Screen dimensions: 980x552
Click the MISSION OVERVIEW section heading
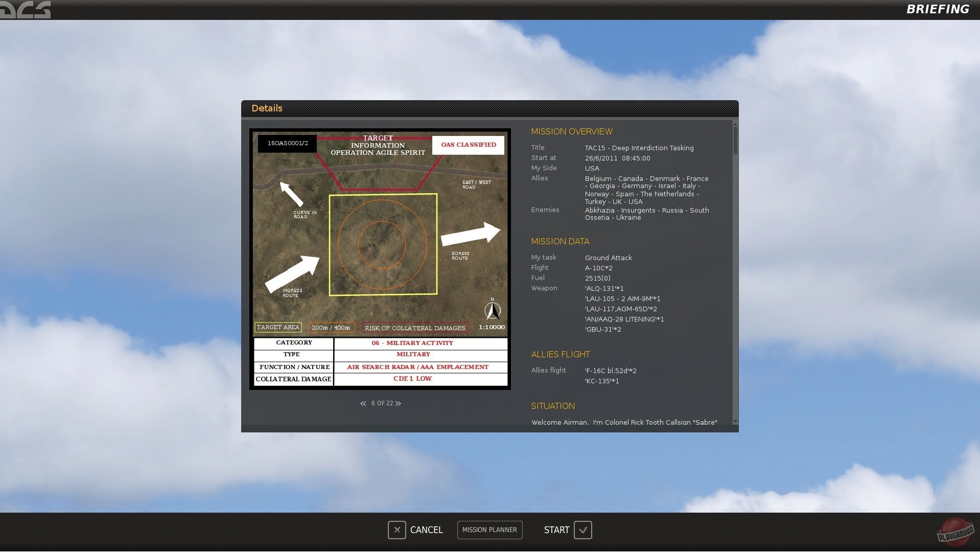pyautogui.click(x=571, y=131)
